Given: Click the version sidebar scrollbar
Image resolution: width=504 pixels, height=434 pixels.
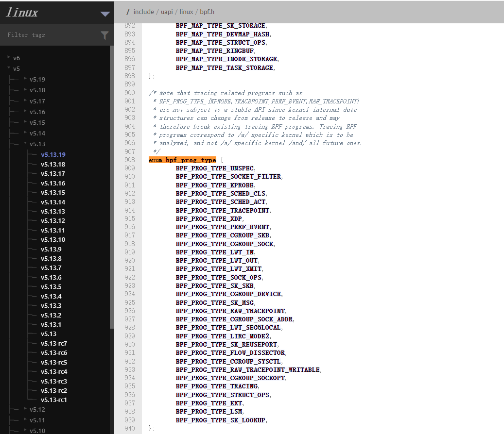Looking at the screenshot, I should pos(111,187).
